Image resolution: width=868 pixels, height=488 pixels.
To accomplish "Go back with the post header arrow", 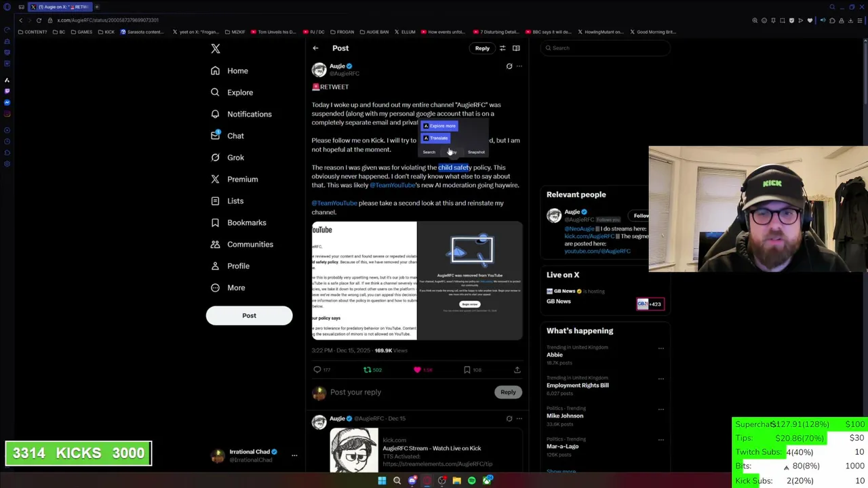I will coord(315,48).
